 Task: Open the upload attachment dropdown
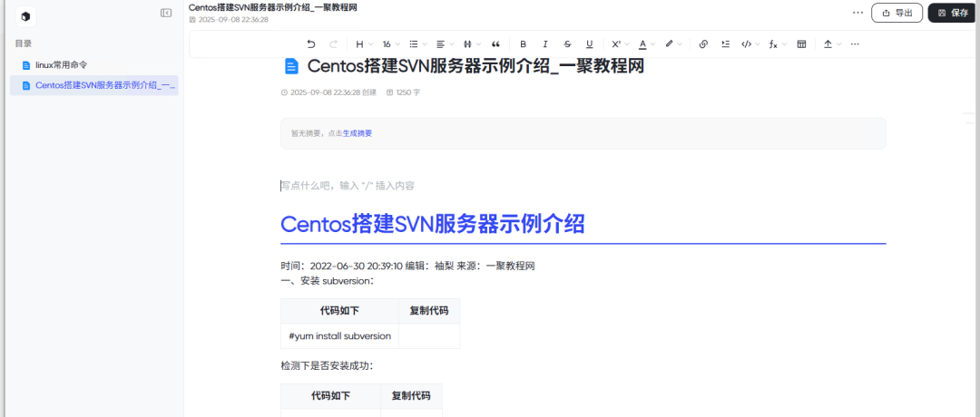click(x=832, y=44)
